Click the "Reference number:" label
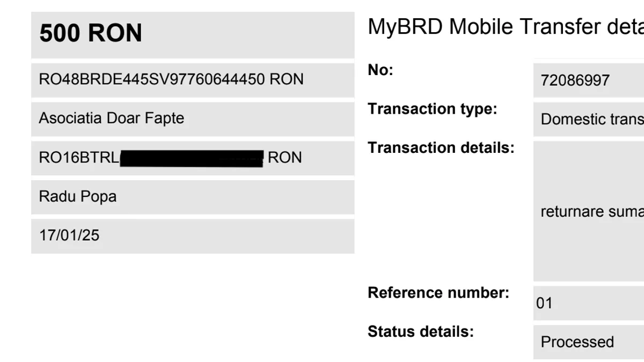Viewport: 644px width, 362px height. 438,293
